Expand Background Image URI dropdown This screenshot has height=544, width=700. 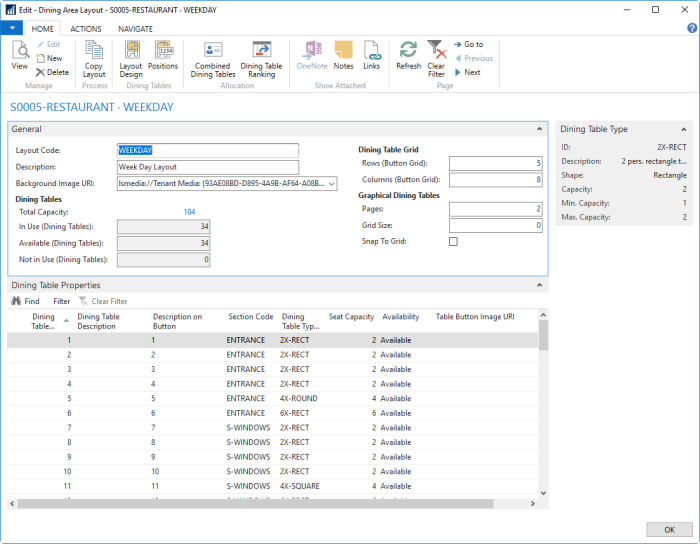click(333, 184)
